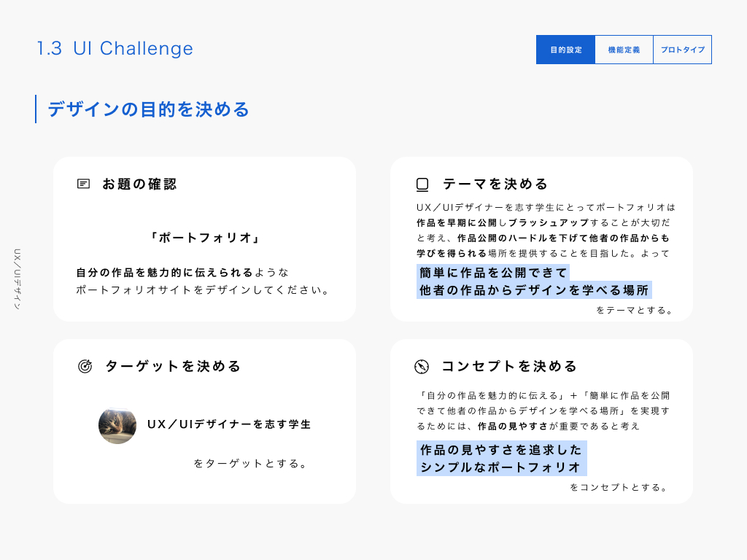Click the UX/UIデザイナーを志す学生 text
The width and height of the screenshot is (747, 560).
229,424
